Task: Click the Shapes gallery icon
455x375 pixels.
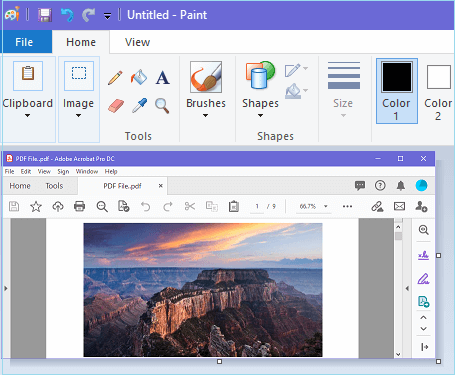Action: tap(260, 75)
